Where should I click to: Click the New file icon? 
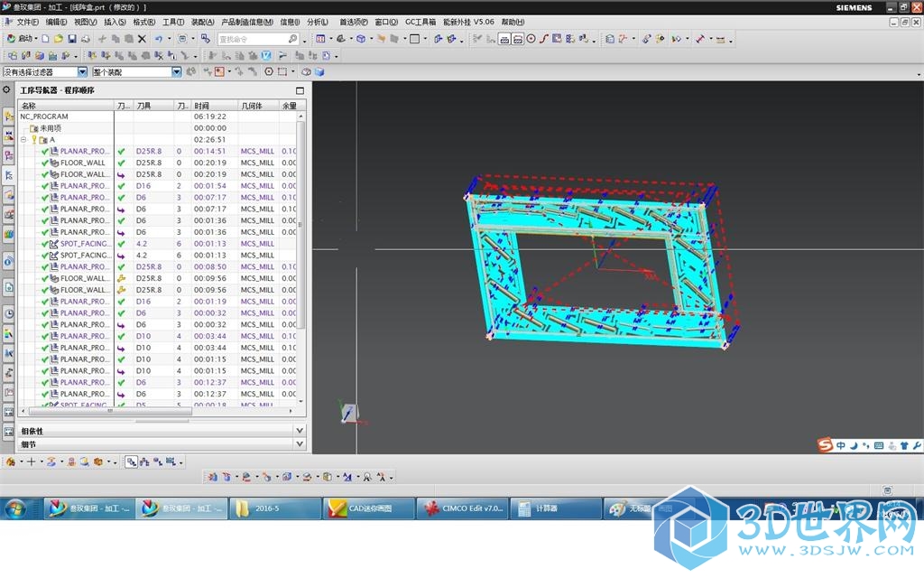tap(45, 39)
